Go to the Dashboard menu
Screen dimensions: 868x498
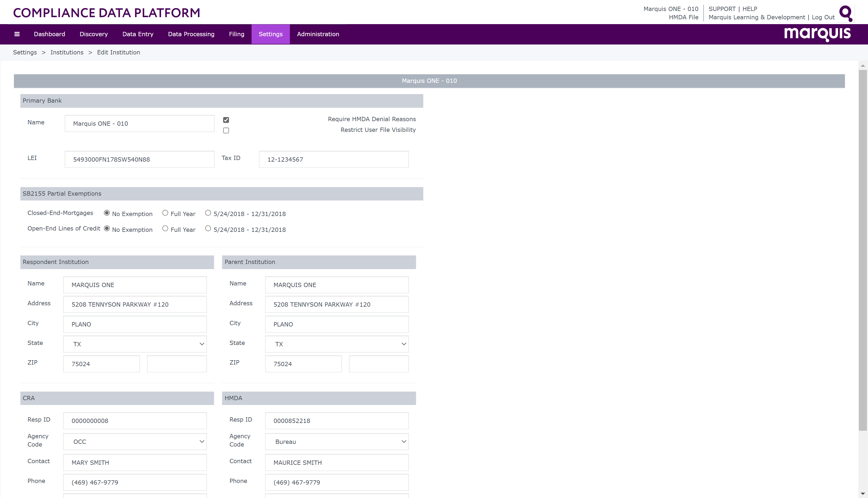pos(50,34)
